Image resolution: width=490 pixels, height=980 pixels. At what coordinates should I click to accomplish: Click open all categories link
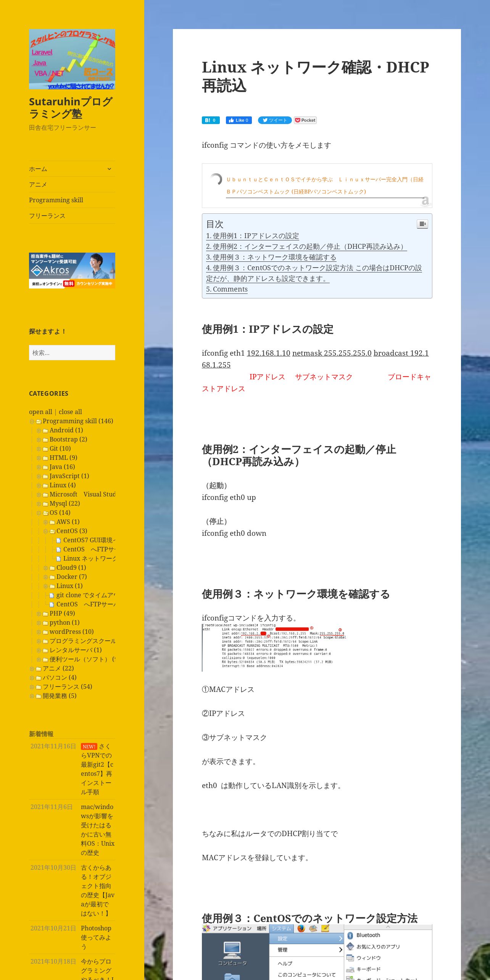[40, 412]
